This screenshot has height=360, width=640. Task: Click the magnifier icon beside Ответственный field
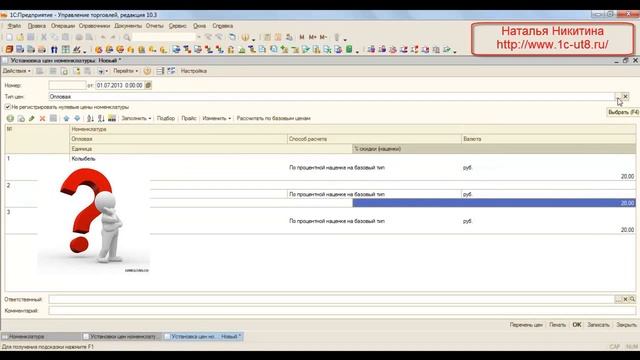tap(632, 299)
